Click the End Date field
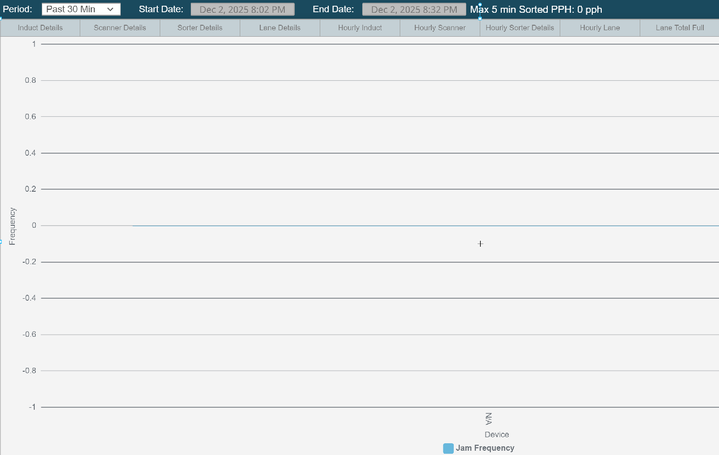Screen dimensions: 719x455 413,10
